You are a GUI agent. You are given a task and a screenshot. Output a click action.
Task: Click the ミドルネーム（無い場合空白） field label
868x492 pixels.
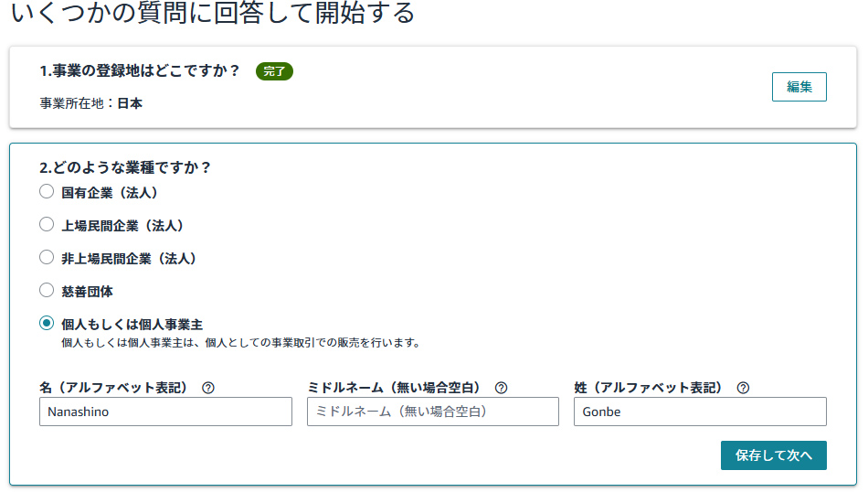394,388
